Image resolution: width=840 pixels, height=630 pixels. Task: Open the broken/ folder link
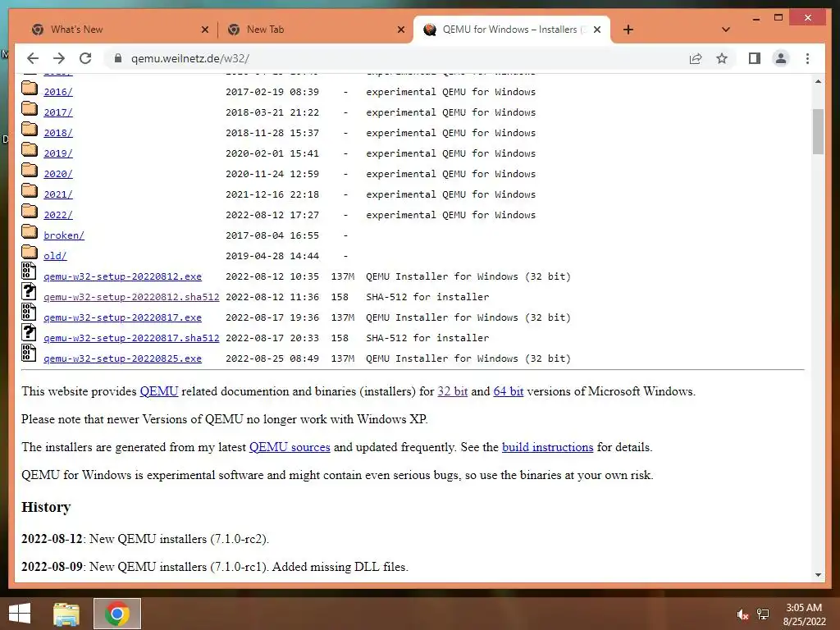point(64,235)
